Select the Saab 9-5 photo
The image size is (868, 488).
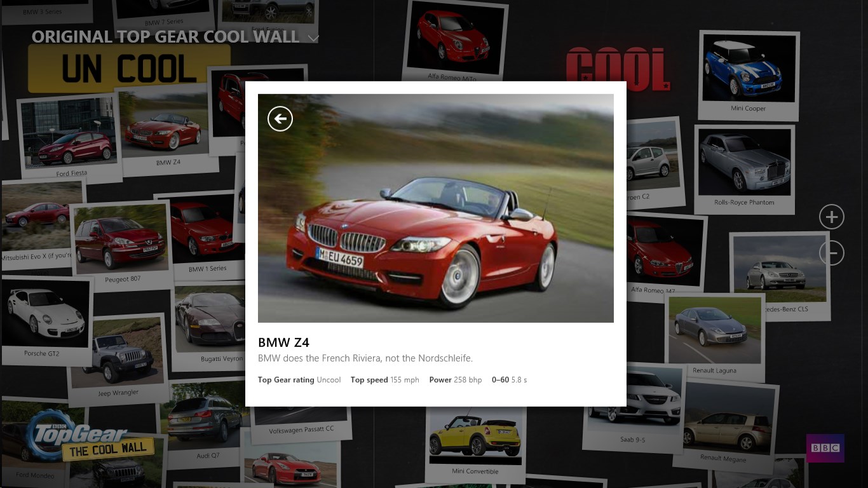point(635,409)
